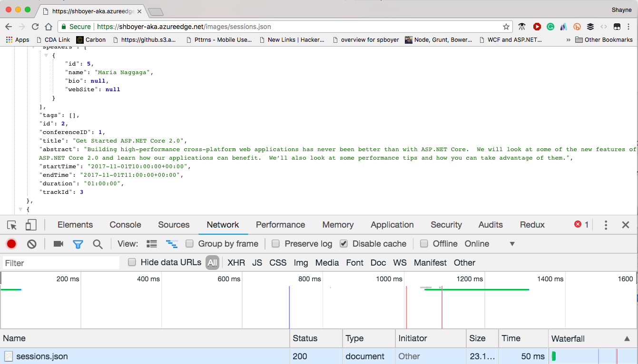Sort requests by Size column header
The width and height of the screenshot is (638, 364).
tap(482, 338)
